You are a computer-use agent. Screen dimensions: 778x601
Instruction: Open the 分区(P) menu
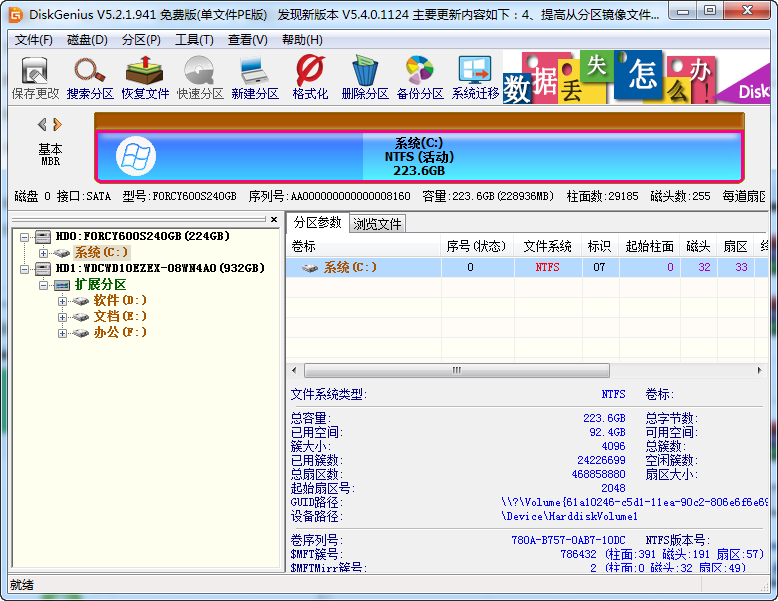click(141, 40)
